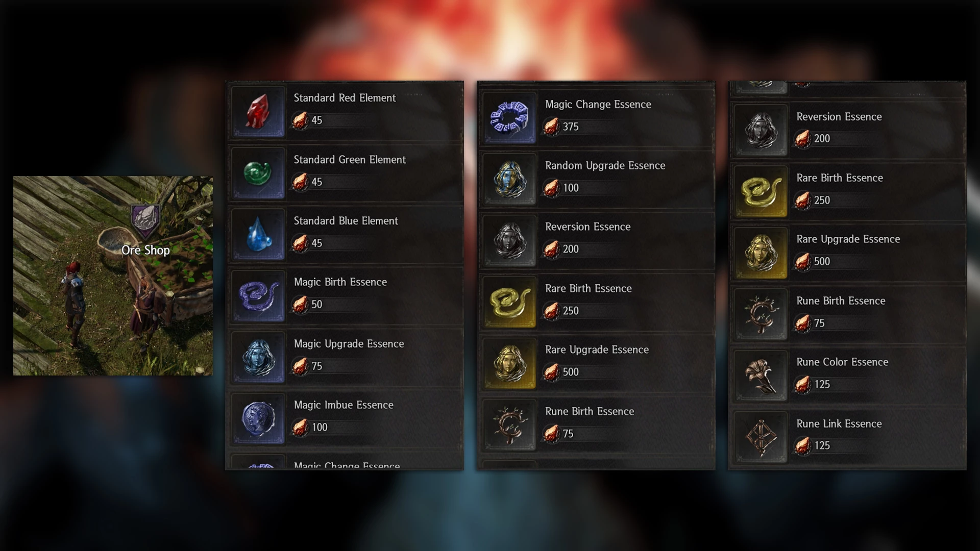This screenshot has height=551, width=980.
Task: Click the Magic Birth Essence snake icon
Action: point(258,296)
